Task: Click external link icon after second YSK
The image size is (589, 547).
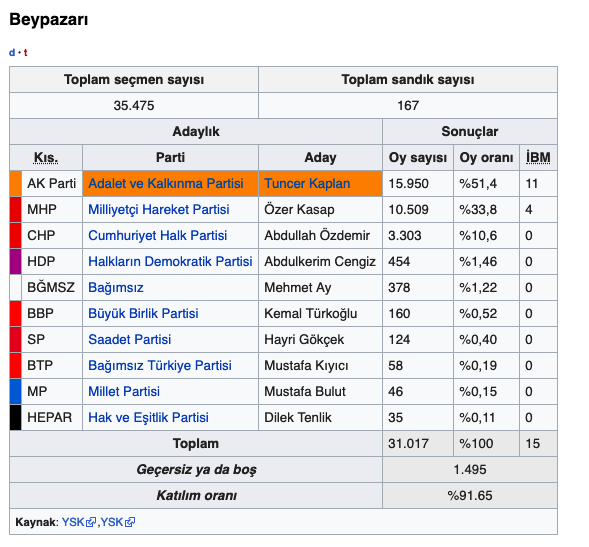Action: coord(130,522)
